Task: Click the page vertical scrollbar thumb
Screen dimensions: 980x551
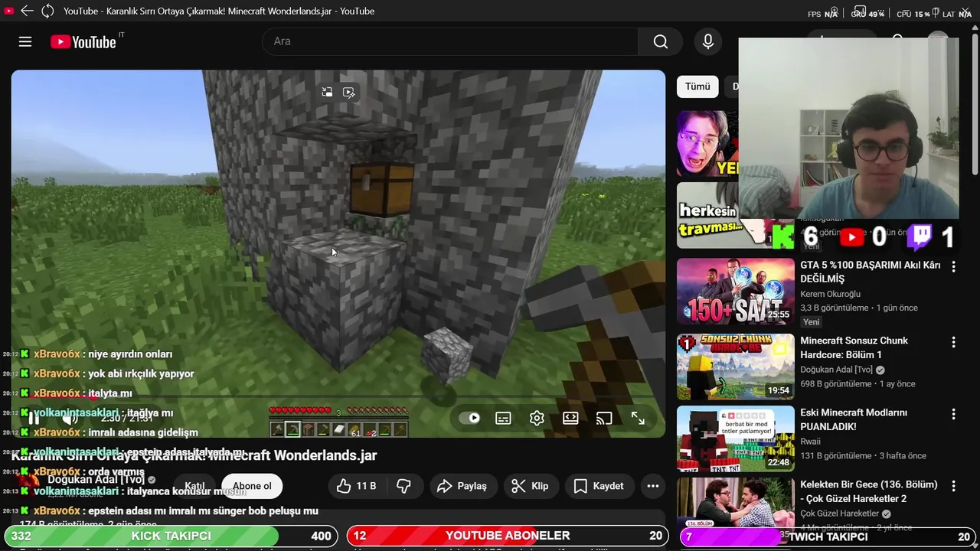Action: (x=975, y=103)
